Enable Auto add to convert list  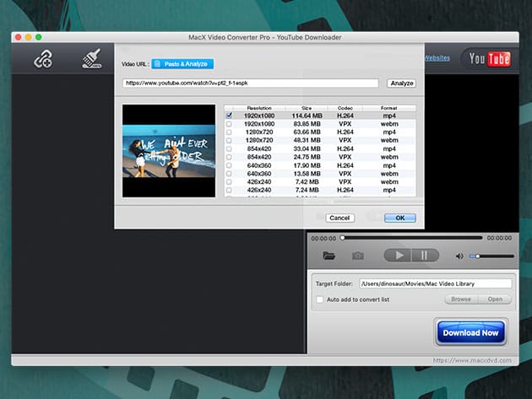tap(319, 299)
